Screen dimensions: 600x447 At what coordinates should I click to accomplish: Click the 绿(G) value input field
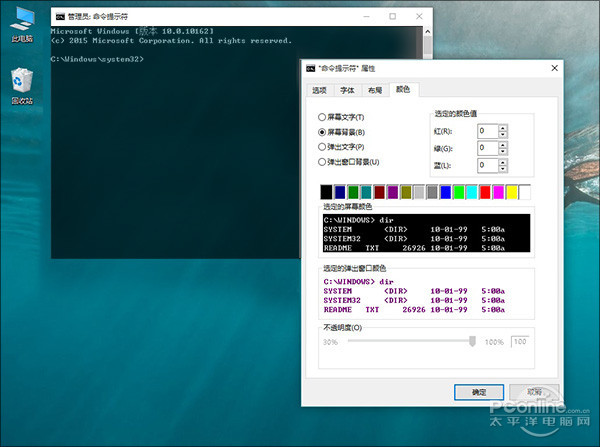tap(488, 148)
